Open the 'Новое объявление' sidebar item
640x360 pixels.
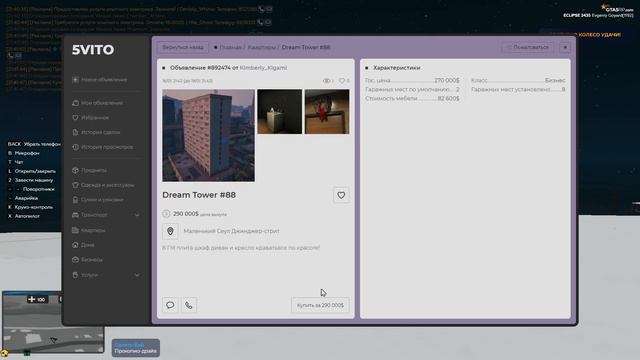click(x=100, y=80)
